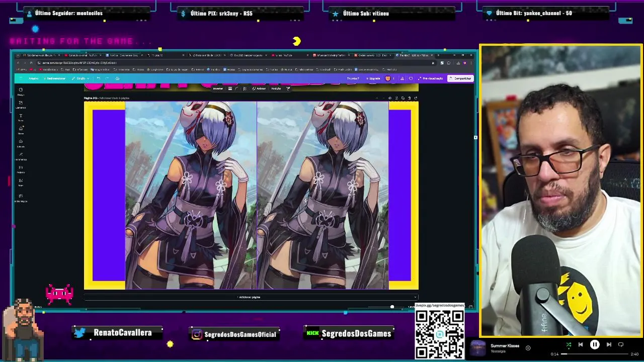Toggle repeat in the music player
Viewport: 644px width, 362px height.
(x=621, y=345)
